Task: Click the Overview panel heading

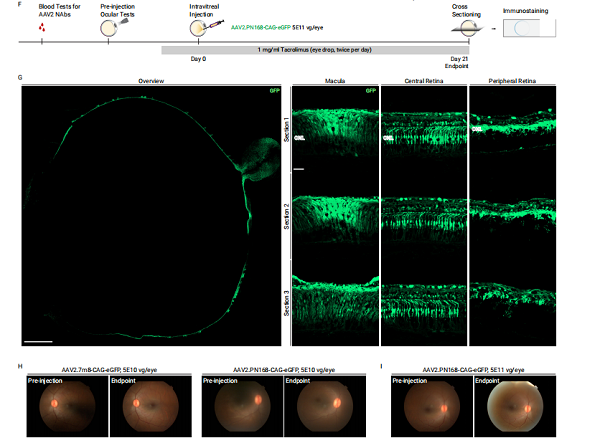Action: point(151,81)
